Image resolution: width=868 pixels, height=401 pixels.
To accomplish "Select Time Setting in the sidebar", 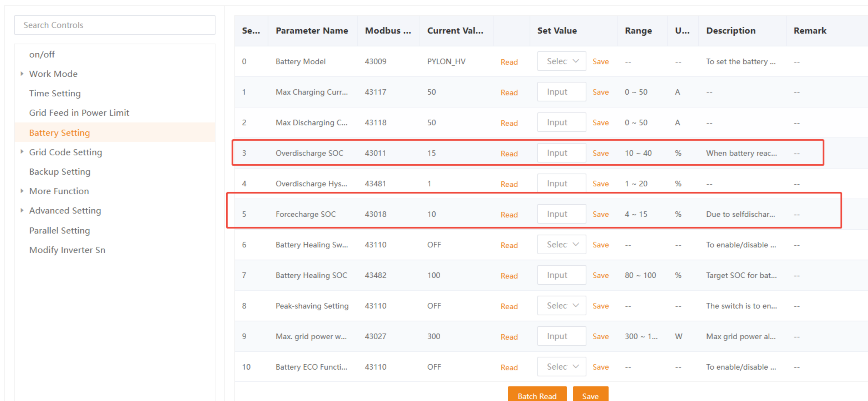I will coord(55,93).
